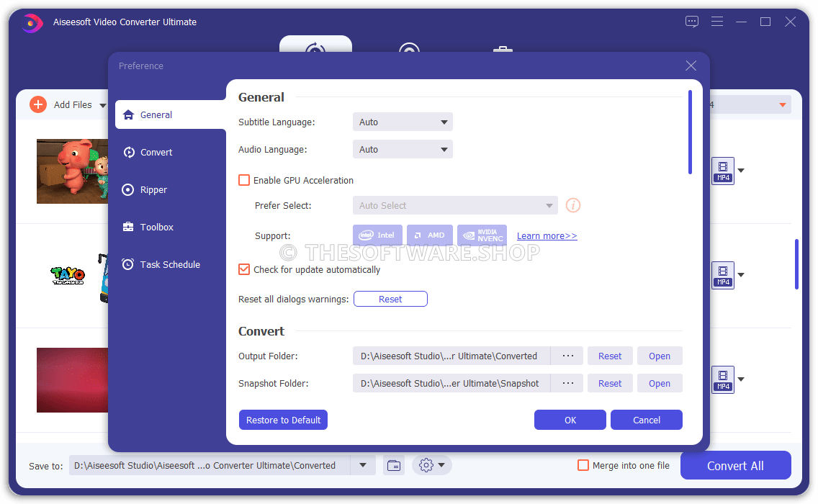
Task: Click the Ripper disc icon
Action: point(128,190)
